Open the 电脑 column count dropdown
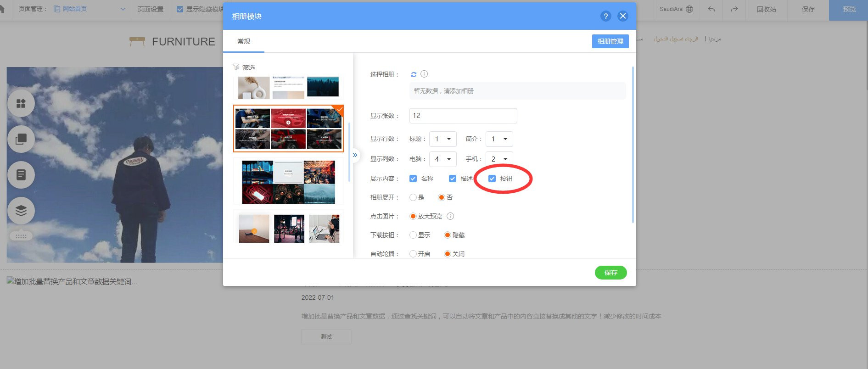 point(442,159)
